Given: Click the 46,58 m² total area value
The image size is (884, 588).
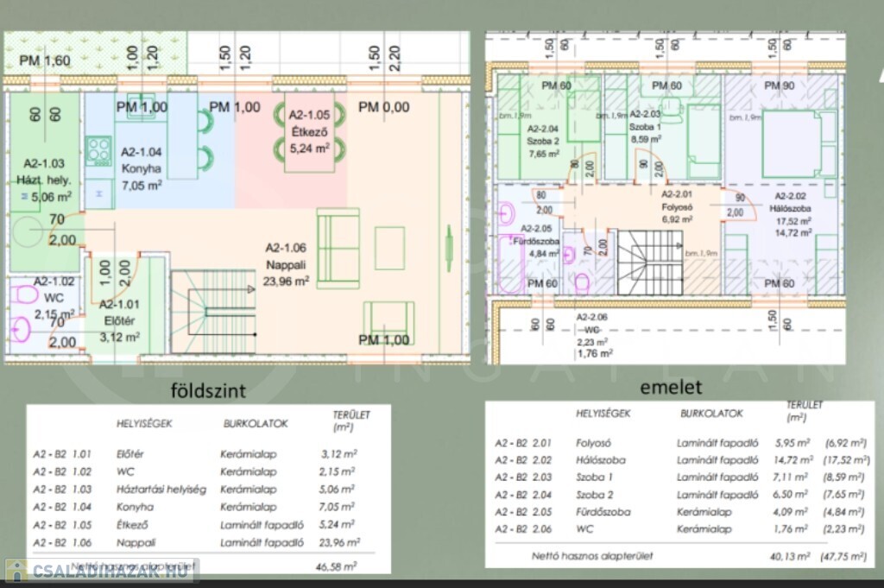Looking at the screenshot, I should (338, 566).
